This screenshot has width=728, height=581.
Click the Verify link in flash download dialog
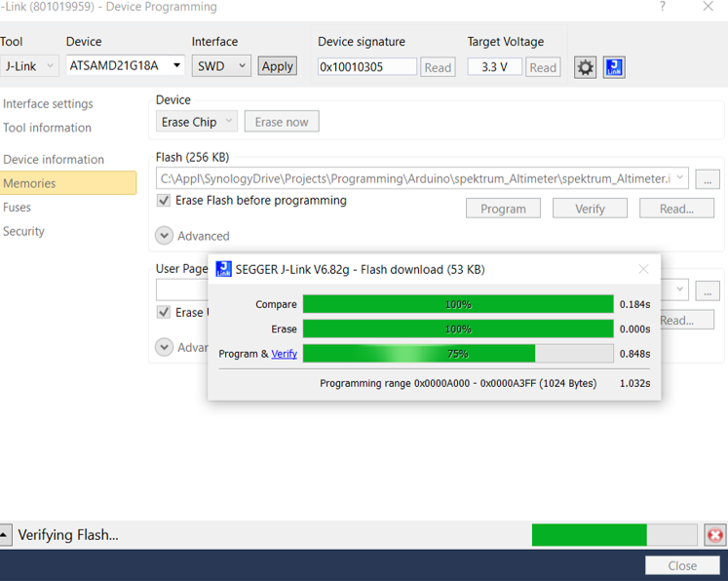point(284,354)
